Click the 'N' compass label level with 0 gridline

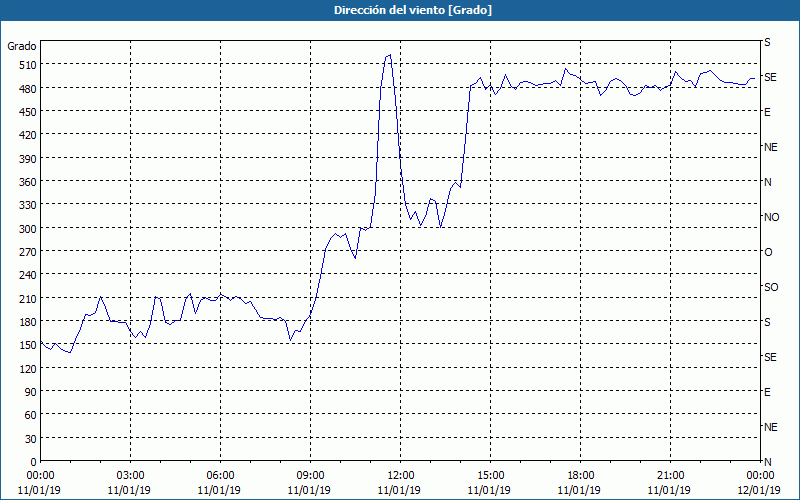[767, 462]
